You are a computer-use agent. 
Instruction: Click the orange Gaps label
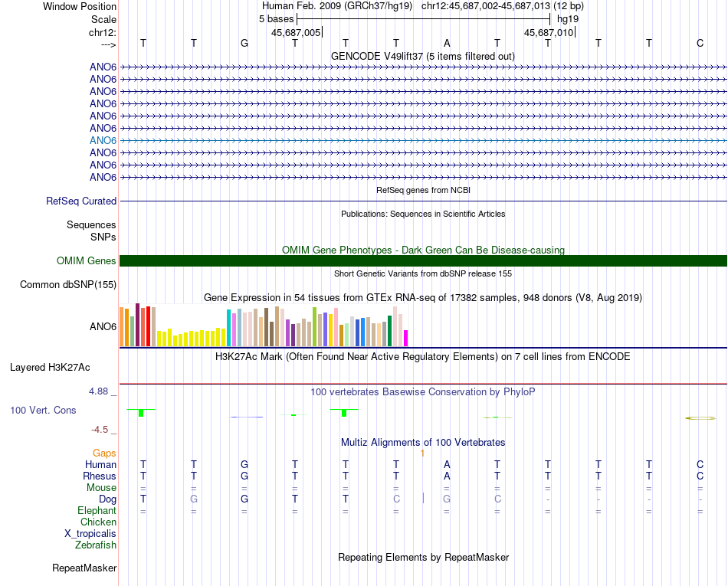click(x=104, y=453)
